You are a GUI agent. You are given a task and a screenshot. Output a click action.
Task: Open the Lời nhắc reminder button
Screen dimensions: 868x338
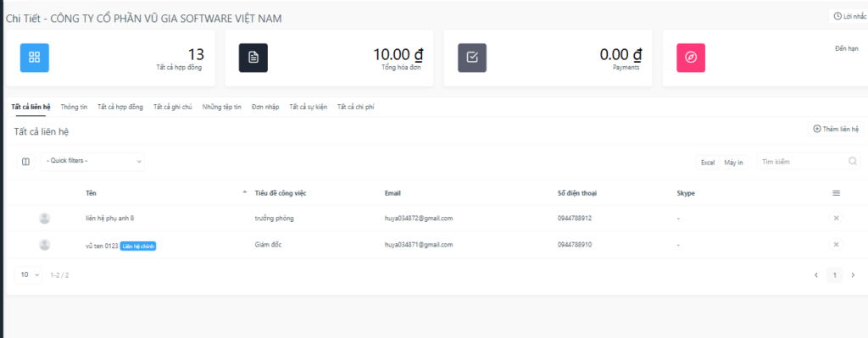(849, 16)
